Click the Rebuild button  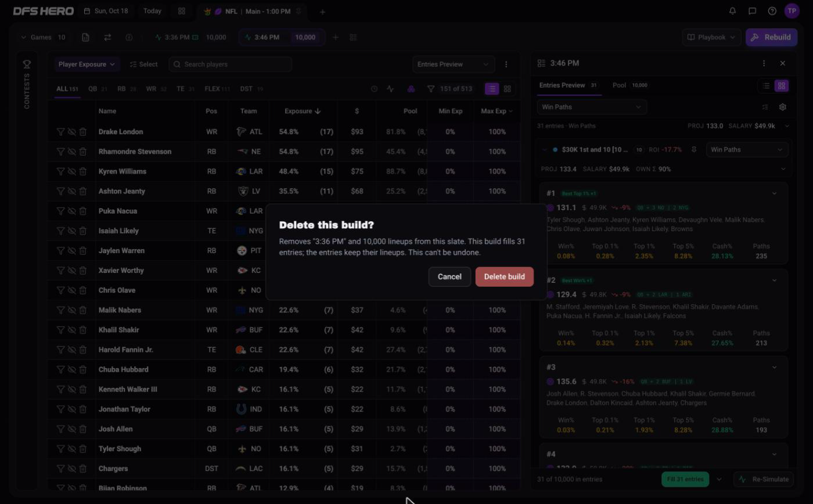click(x=771, y=37)
